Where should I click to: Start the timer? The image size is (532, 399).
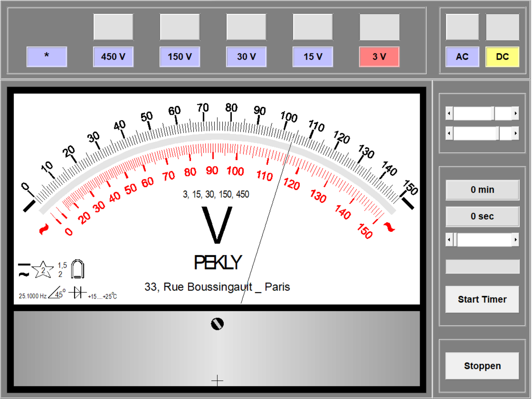coord(482,299)
